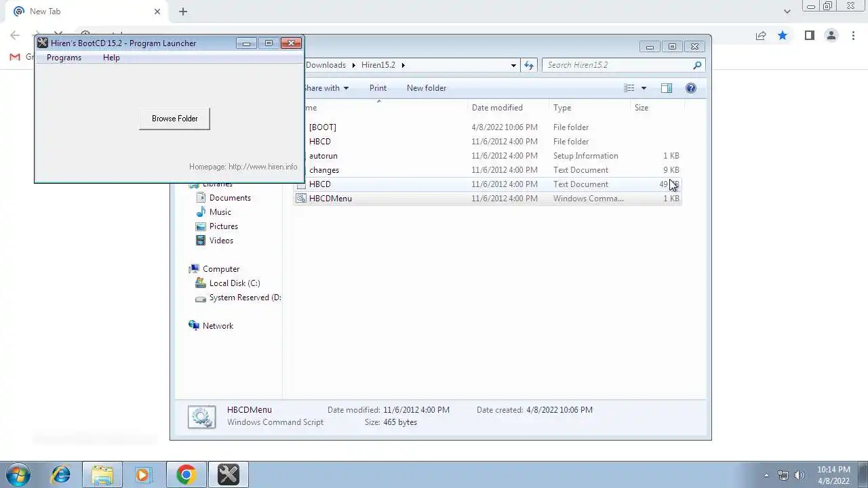
Task: Open Videos library in navigation pane
Action: click(x=221, y=241)
